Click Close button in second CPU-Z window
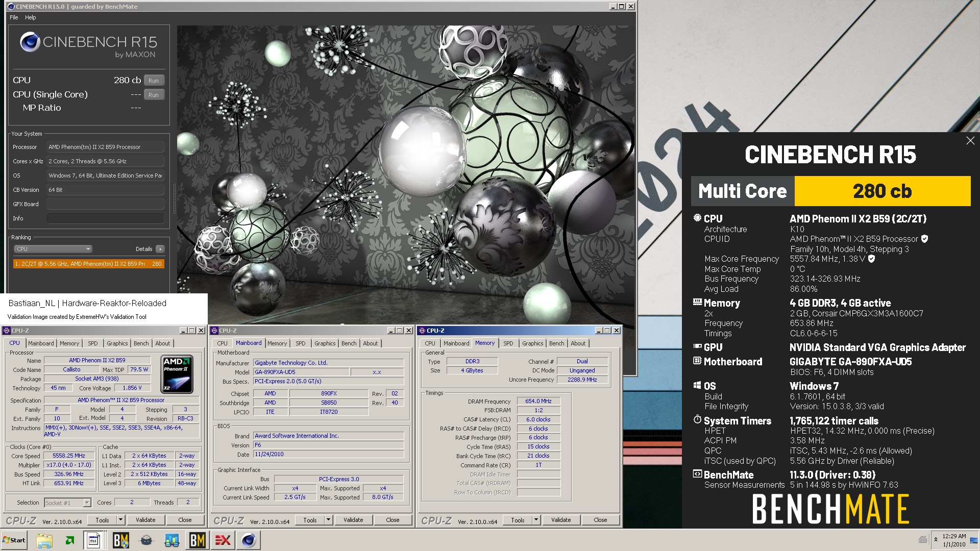The height and width of the screenshot is (551, 980). [393, 520]
